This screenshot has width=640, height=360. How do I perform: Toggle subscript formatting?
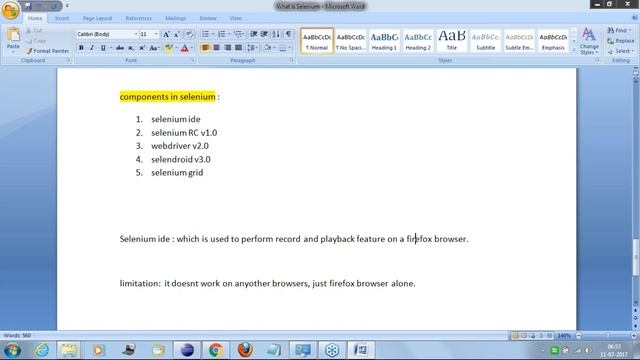(131, 48)
